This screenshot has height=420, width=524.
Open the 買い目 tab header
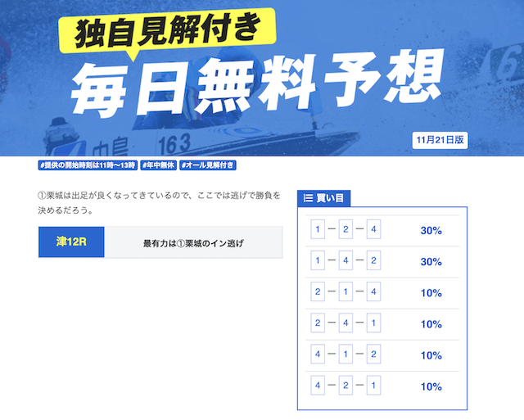[x=323, y=198]
